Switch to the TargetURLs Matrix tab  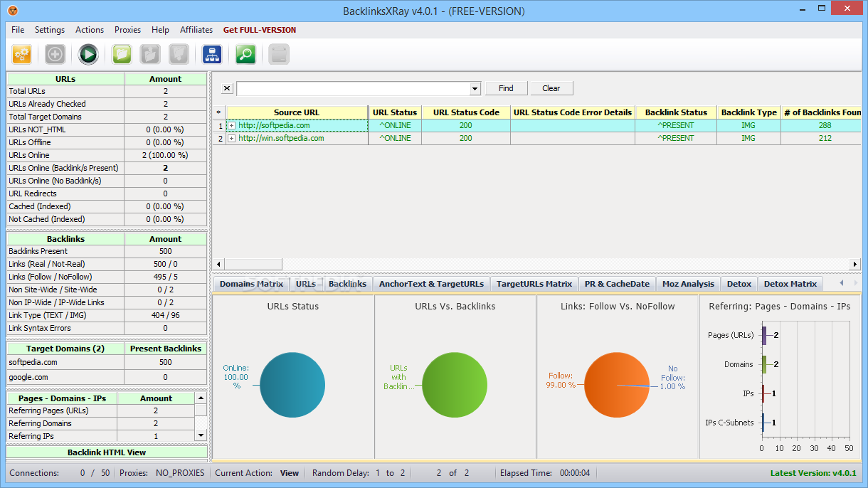(534, 284)
